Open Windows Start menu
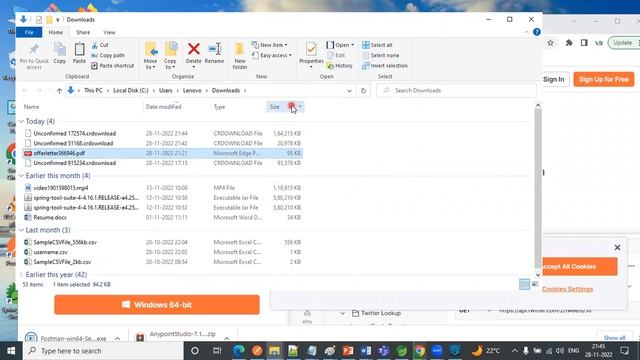 click(11, 351)
